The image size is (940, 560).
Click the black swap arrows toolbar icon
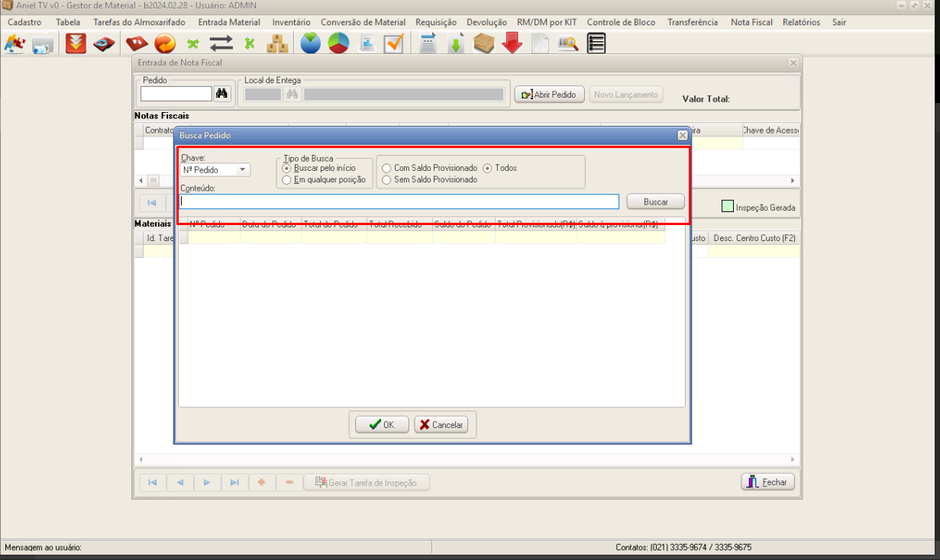tap(221, 44)
